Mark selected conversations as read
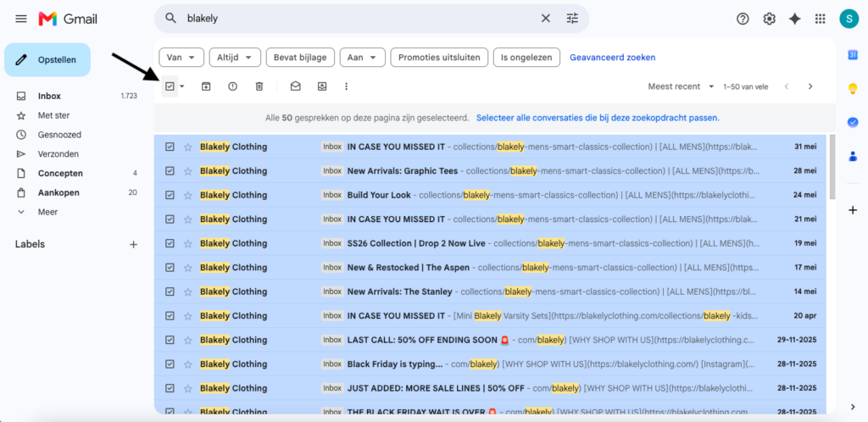Viewport: 868px width, 422px height. click(296, 86)
